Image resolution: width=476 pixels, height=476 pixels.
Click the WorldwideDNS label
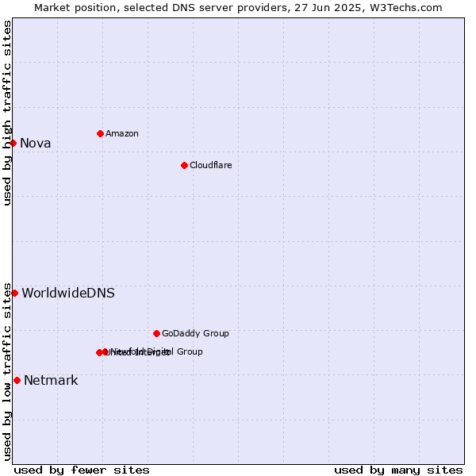coord(68,293)
